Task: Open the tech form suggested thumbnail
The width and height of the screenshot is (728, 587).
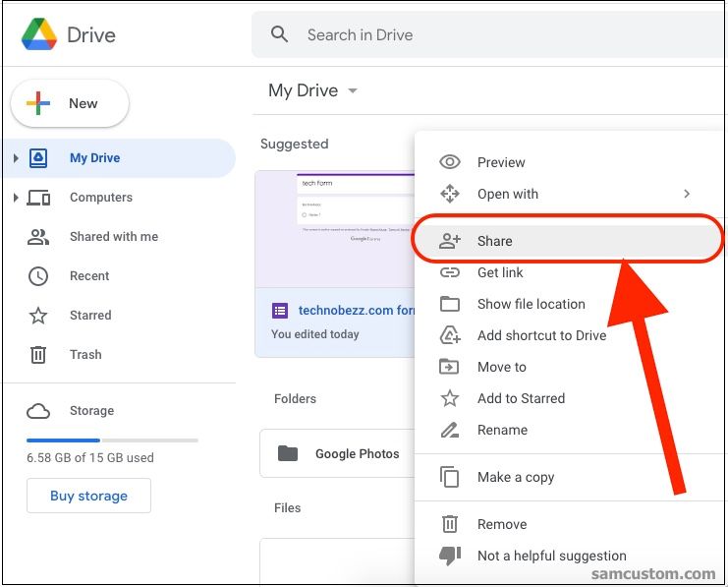Action: pos(335,229)
